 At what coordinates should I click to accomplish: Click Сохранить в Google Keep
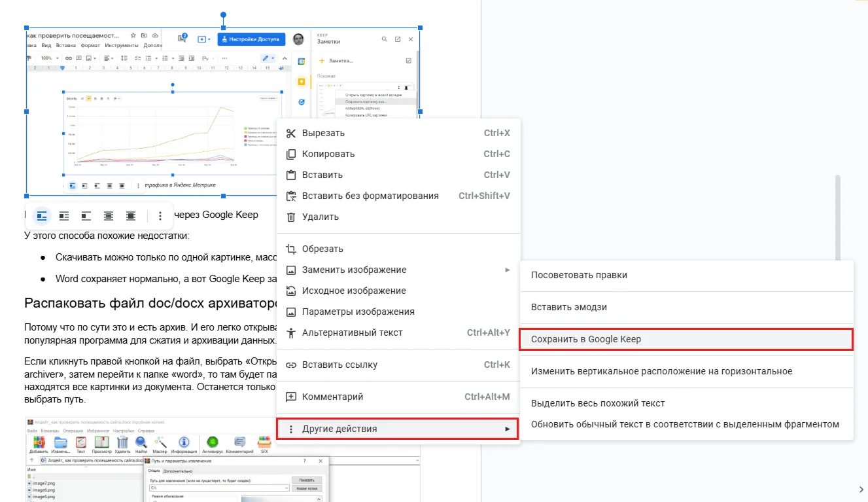point(687,339)
